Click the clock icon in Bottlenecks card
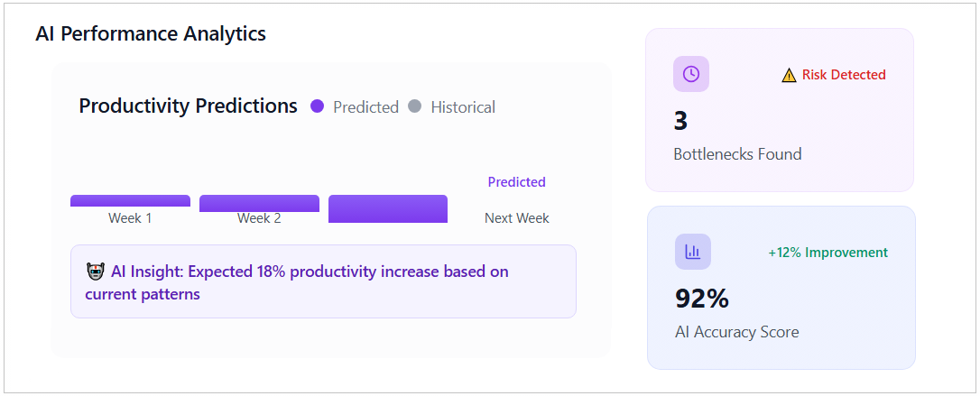The width and height of the screenshot is (980, 396). 691,74
